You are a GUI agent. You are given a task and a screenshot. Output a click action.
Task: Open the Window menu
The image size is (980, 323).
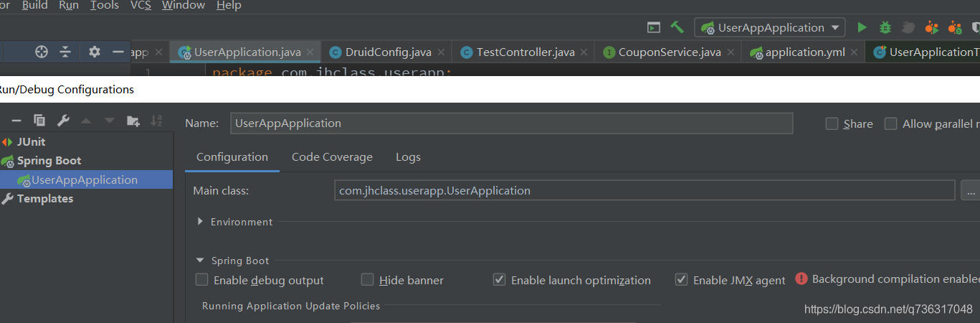184,6
